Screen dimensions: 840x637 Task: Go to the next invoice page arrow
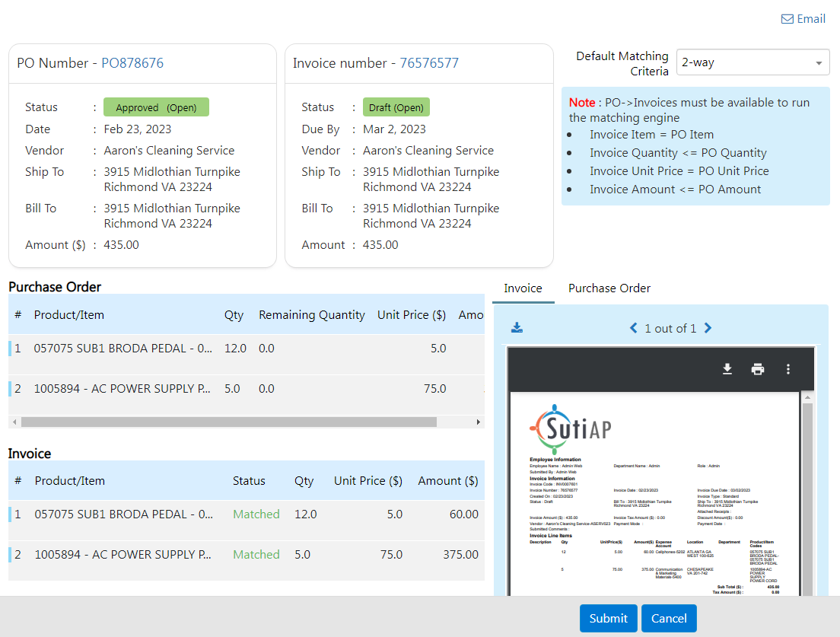(708, 328)
